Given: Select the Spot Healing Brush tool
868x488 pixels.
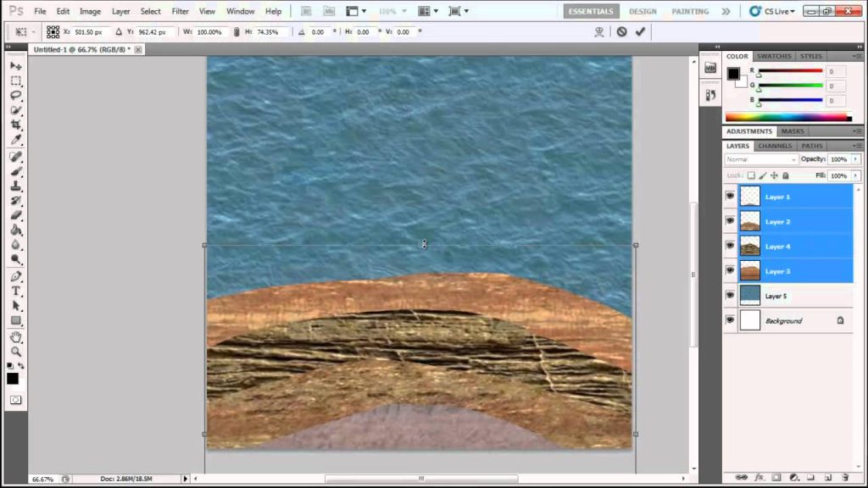Looking at the screenshot, I should tap(15, 157).
